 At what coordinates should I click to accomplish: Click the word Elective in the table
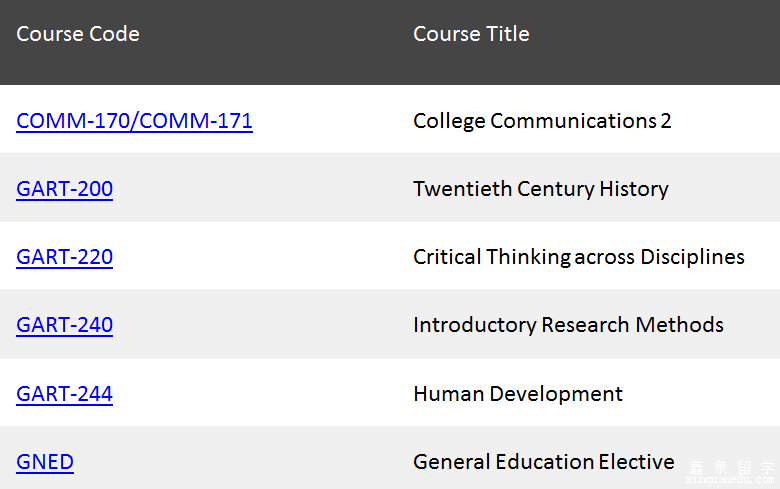tap(636, 462)
